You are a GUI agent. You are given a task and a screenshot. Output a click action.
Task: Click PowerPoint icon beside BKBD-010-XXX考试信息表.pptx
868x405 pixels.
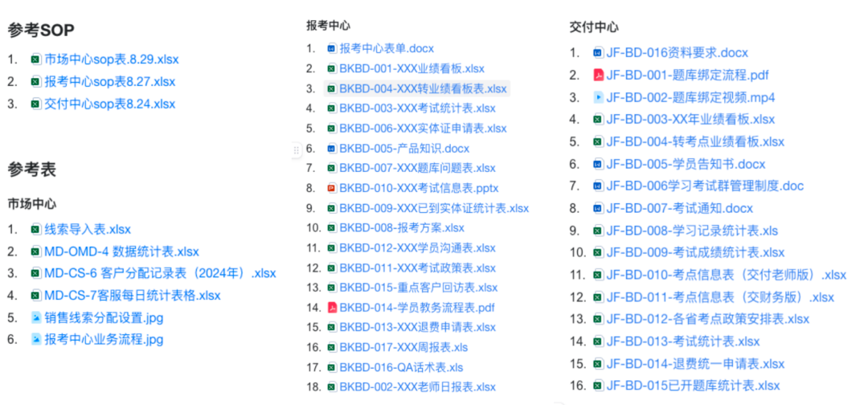pos(332,188)
